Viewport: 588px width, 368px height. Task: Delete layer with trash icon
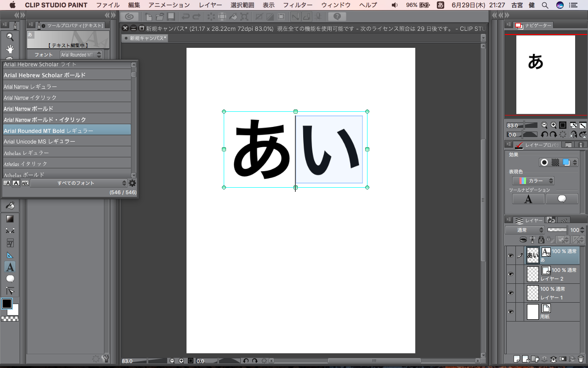(x=581, y=359)
